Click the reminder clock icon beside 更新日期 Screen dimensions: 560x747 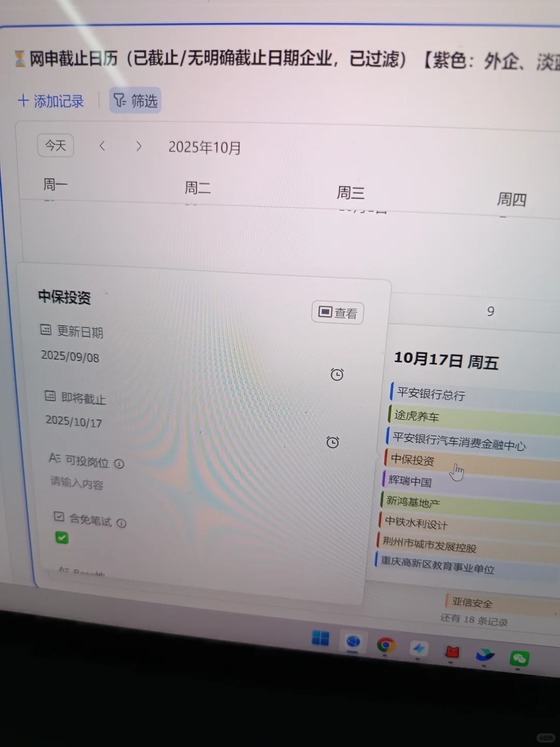(337, 374)
